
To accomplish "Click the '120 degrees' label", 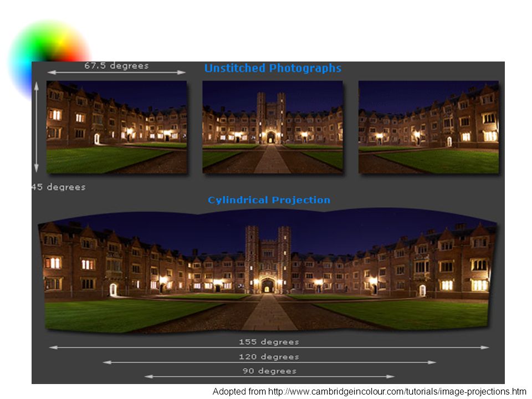I will click(269, 356).
